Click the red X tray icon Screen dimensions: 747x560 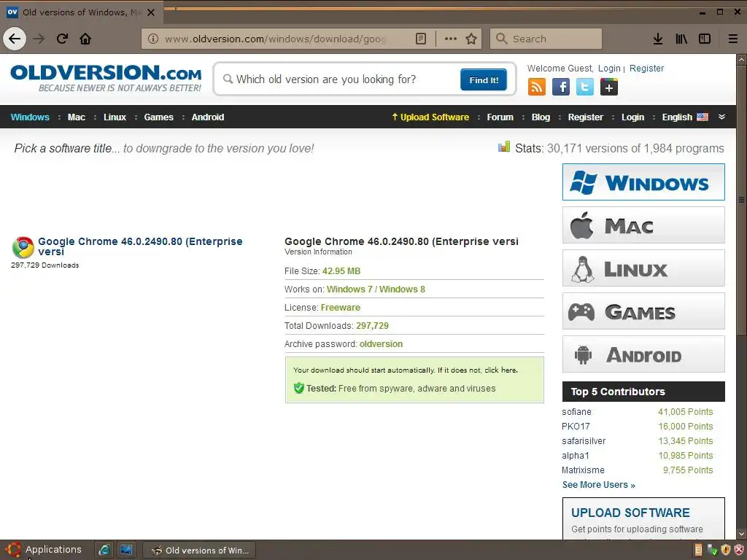coord(739,550)
